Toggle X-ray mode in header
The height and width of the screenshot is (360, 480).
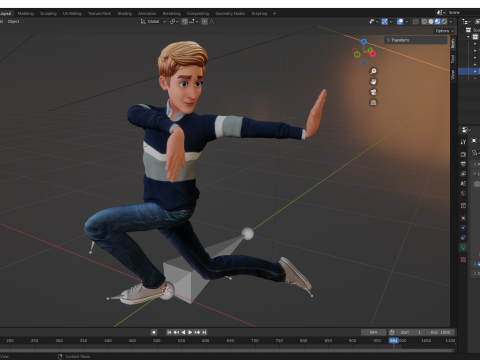[x=415, y=21]
